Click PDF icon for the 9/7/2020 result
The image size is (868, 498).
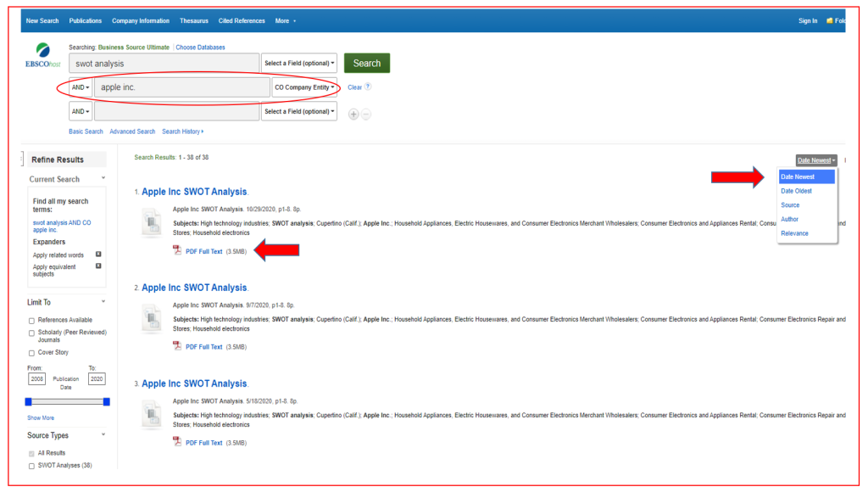point(177,346)
